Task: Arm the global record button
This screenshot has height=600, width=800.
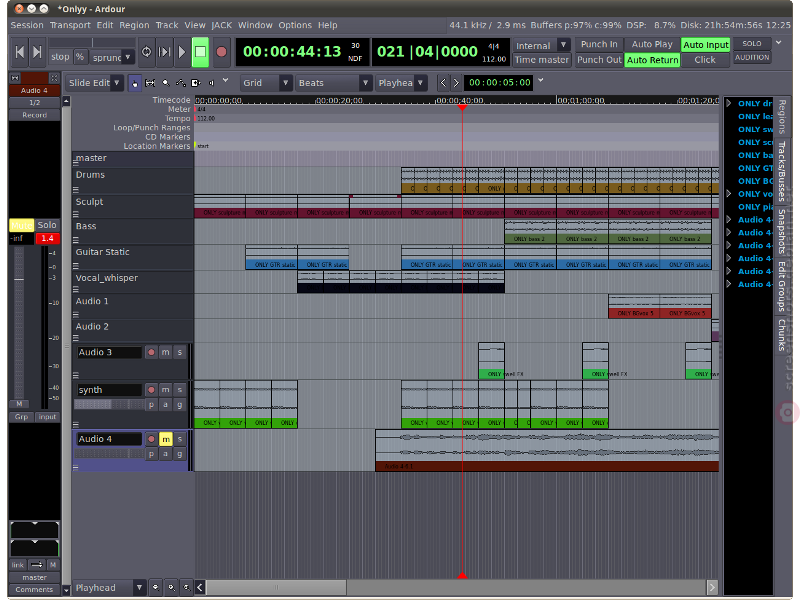Action: 221,52
